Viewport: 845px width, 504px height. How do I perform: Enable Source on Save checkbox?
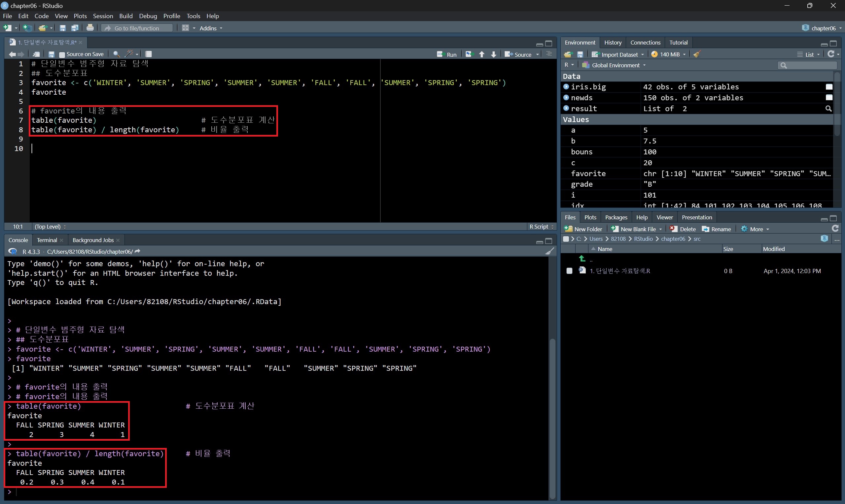[x=62, y=54]
